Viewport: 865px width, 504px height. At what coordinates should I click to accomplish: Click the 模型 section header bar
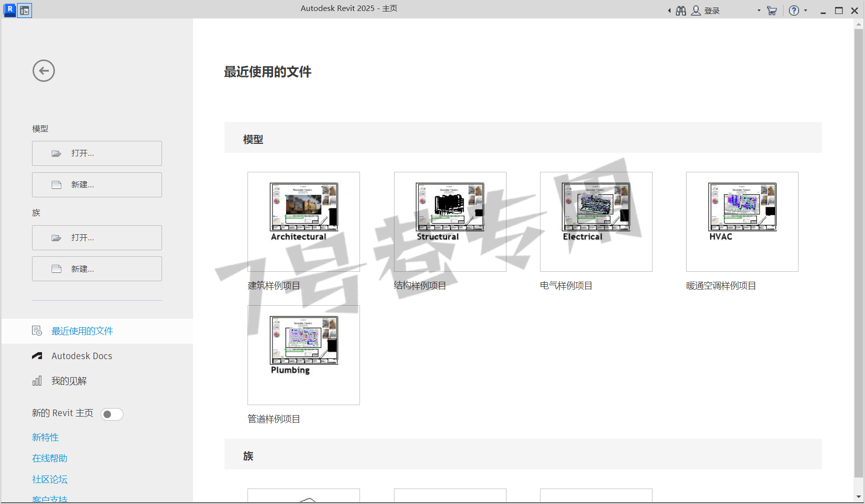coord(523,137)
